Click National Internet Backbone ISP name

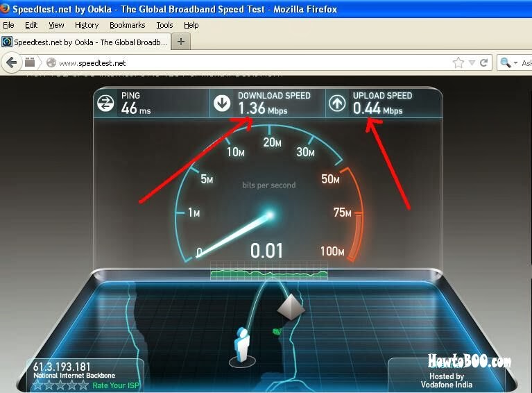point(74,376)
